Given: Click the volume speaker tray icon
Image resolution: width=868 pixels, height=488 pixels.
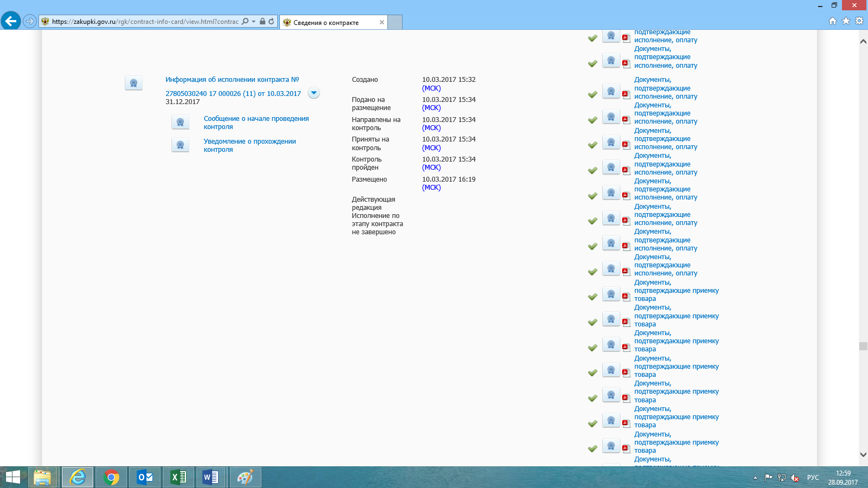Looking at the screenshot, I should tap(795, 478).
